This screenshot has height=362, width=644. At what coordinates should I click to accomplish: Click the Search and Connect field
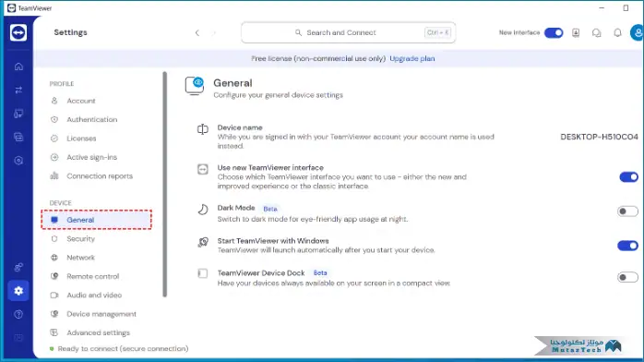pos(348,33)
